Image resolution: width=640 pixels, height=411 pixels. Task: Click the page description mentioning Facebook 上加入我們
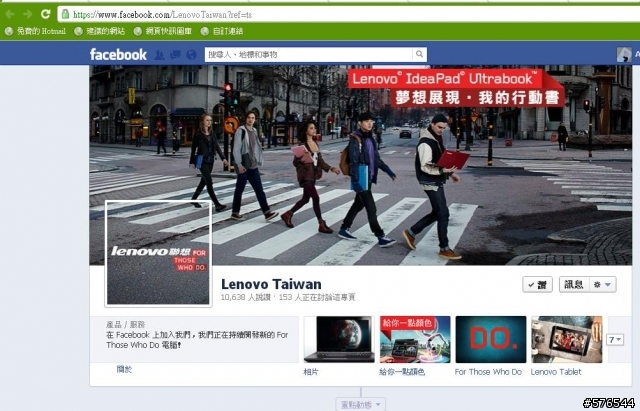coord(197,340)
